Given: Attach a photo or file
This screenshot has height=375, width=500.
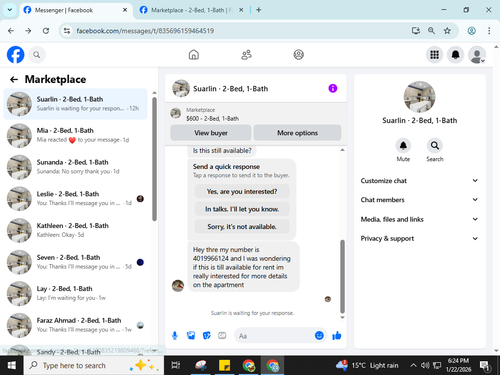Looking at the screenshot, I should pyautogui.click(x=191, y=335).
